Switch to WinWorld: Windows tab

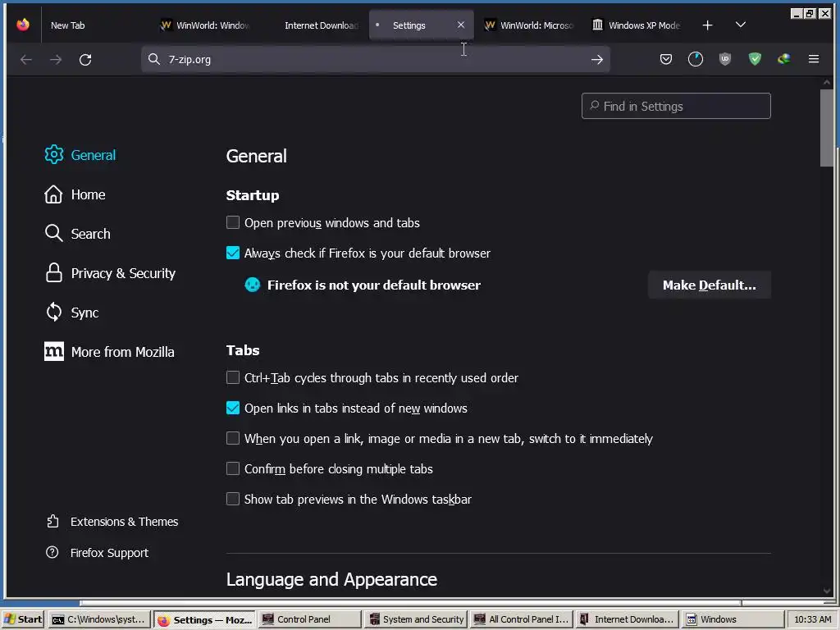coord(206,25)
